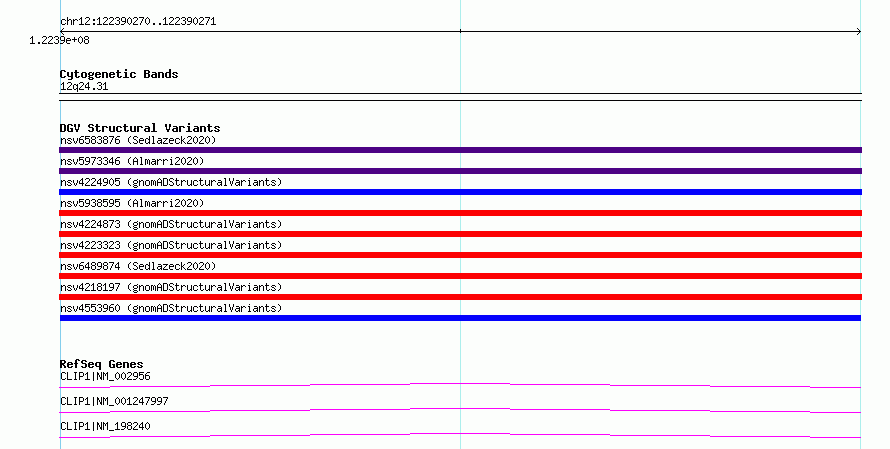This screenshot has width=890, height=449.
Task: Open nsv6583876 (Sedlazeck2020) variant label
Action: click(138, 140)
